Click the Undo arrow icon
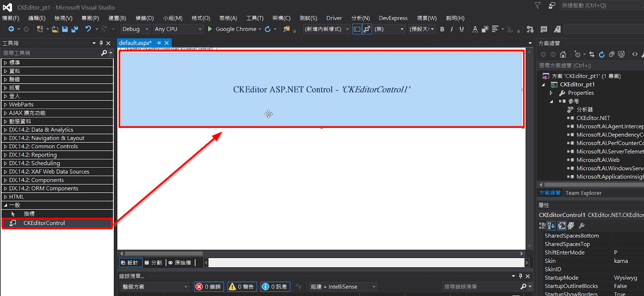The width and height of the screenshot is (644, 296). pos(88,29)
